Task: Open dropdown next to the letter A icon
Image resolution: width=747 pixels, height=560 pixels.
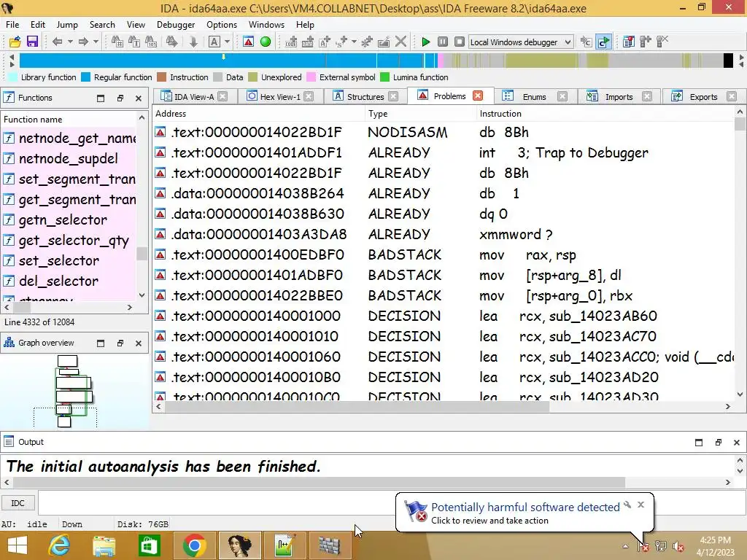Action: click(227, 42)
